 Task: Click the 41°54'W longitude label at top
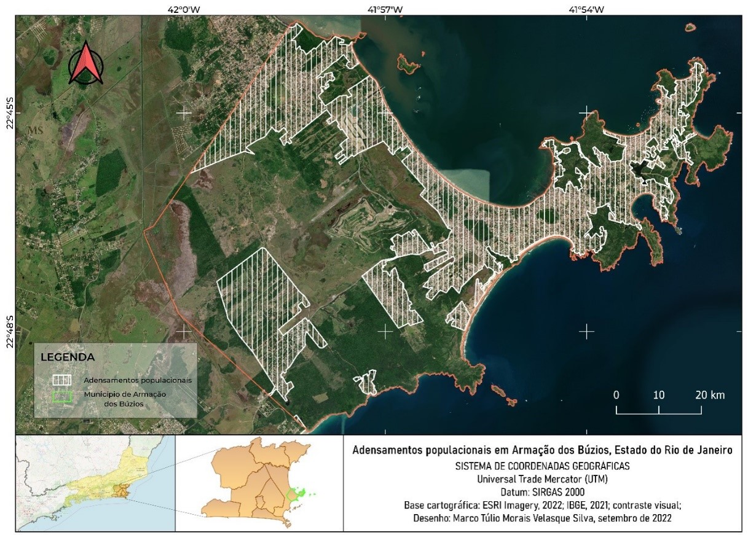coord(586,9)
